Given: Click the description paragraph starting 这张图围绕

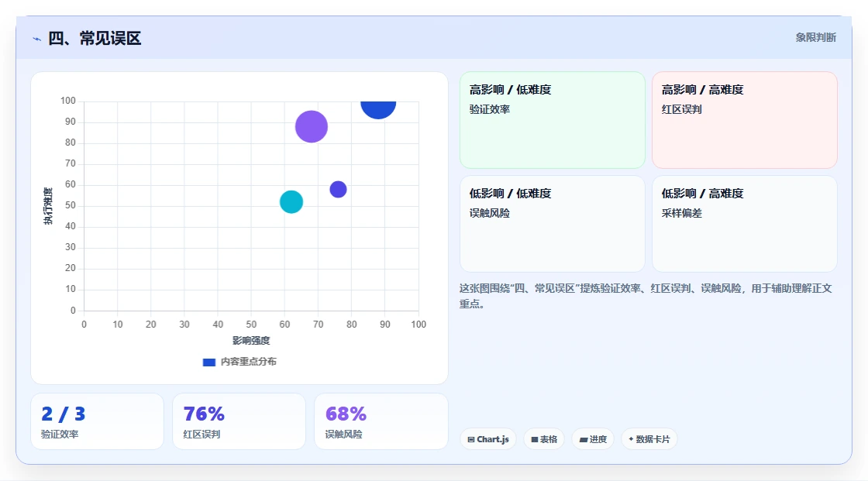Looking at the screenshot, I should pyautogui.click(x=646, y=296).
